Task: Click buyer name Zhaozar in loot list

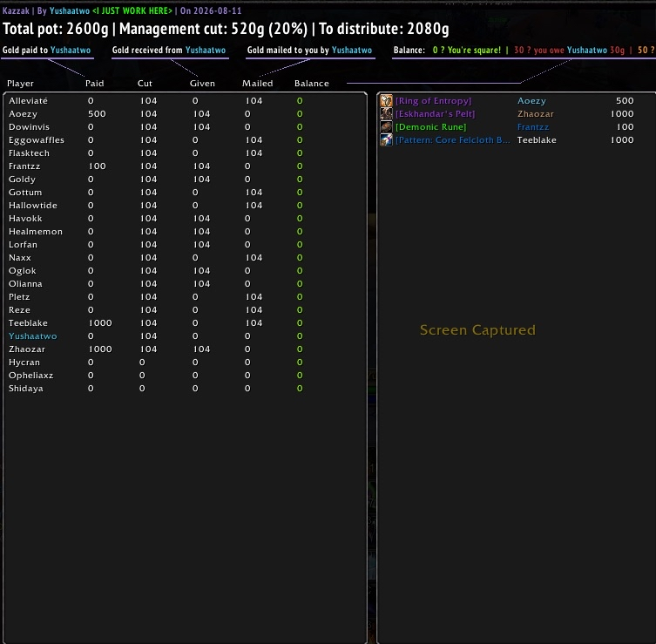Action: point(535,114)
